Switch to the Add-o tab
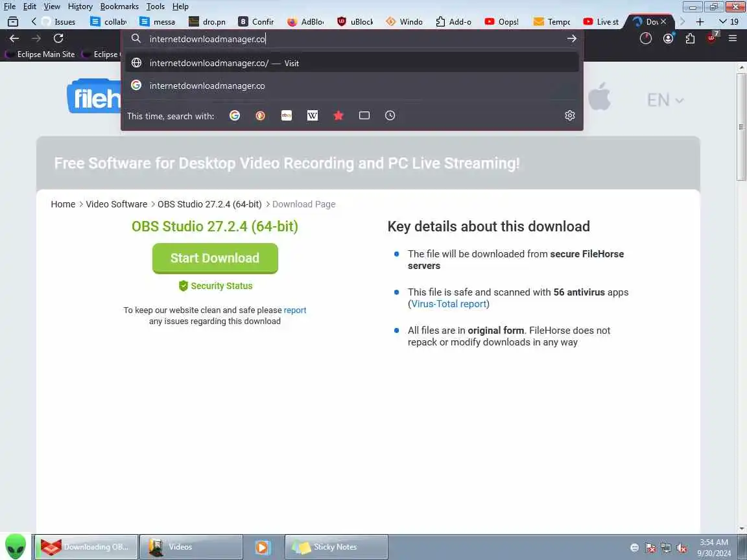The height and width of the screenshot is (560, 747). tap(454, 21)
